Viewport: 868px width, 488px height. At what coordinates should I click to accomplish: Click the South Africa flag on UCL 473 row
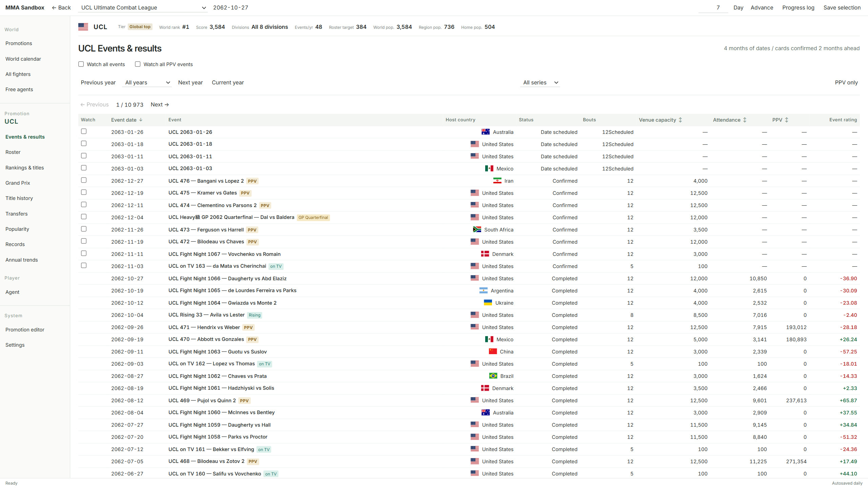click(x=477, y=229)
